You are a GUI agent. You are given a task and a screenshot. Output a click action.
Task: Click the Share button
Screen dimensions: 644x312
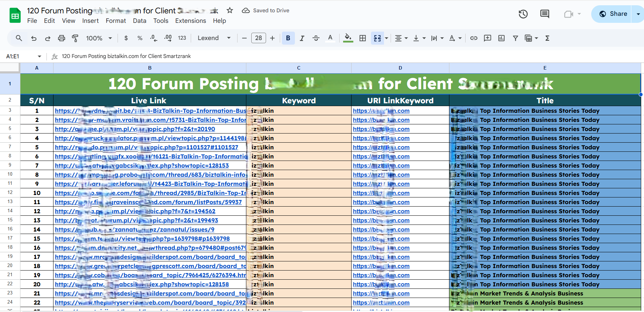tap(613, 14)
